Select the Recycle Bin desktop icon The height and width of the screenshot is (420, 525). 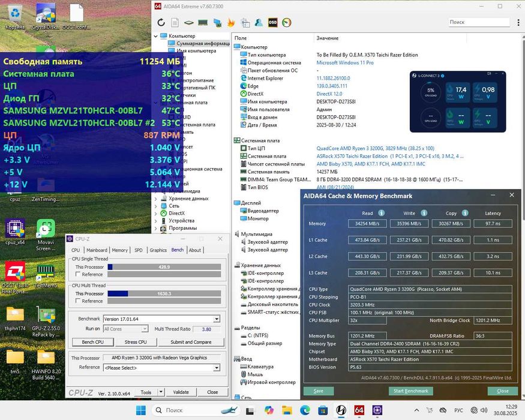[x=15, y=17]
